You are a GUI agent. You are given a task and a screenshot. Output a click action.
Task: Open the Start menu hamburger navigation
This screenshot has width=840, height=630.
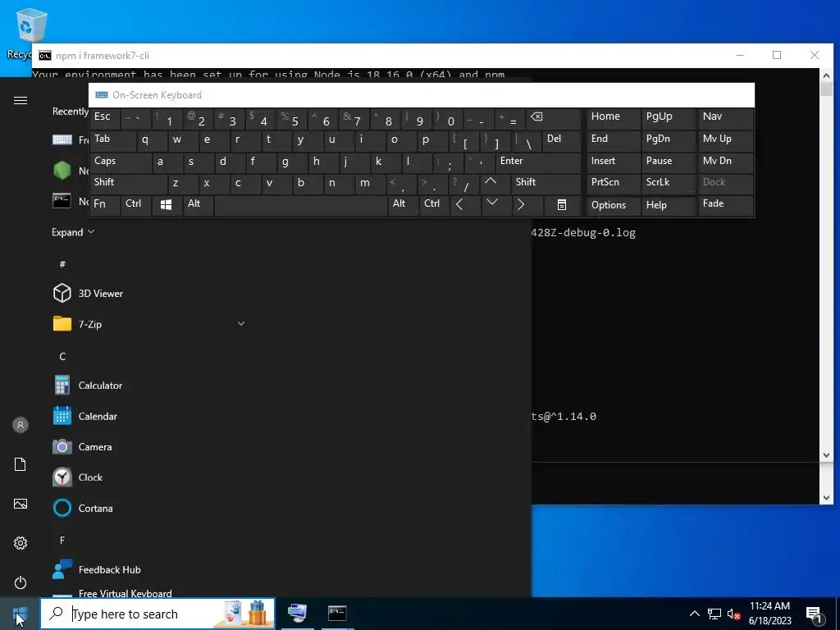coord(21,100)
